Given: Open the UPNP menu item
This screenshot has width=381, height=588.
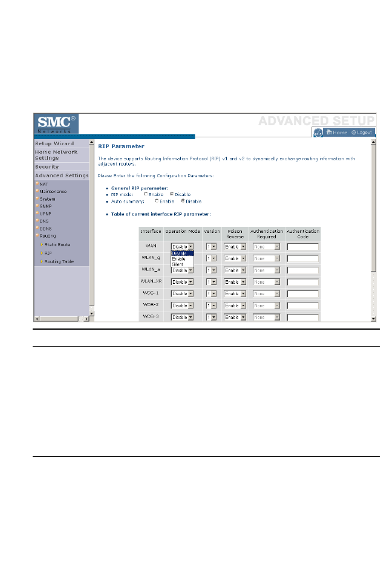Looking at the screenshot, I should tap(45, 214).
